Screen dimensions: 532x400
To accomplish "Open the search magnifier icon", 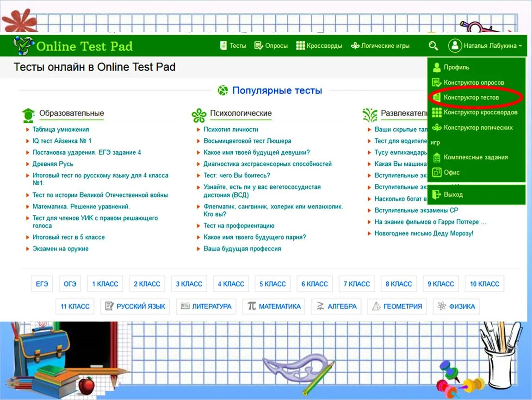I will (x=433, y=45).
